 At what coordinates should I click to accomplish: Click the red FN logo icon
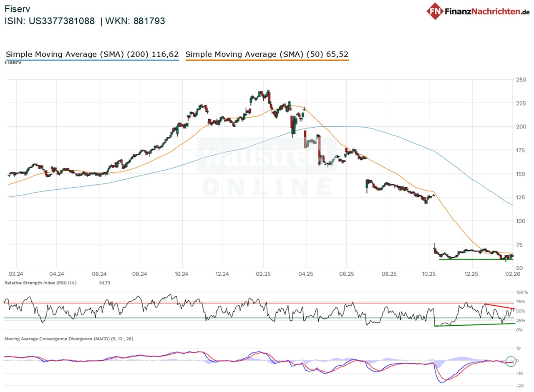[434, 11]
